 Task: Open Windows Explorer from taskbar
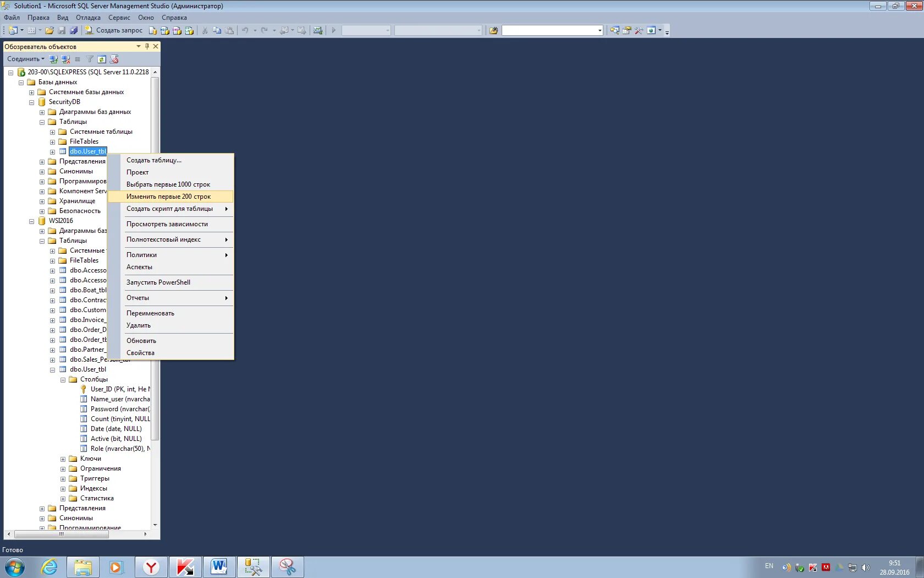tap(83, 567)
